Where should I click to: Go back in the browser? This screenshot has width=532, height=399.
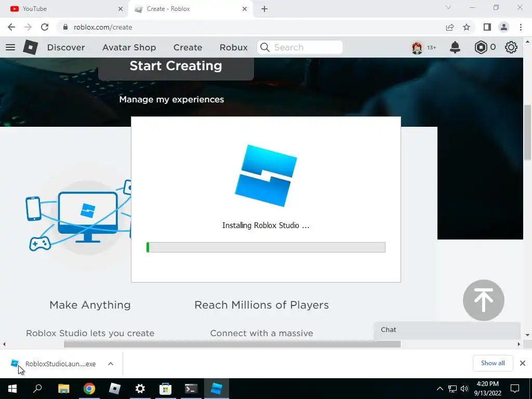[11, 27]
